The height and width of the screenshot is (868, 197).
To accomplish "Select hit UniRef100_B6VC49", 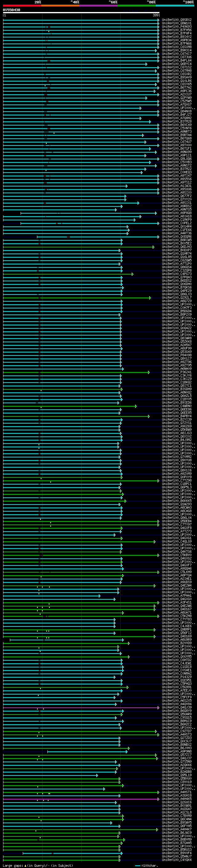I will pyautogui.click(x=177, y=125).
